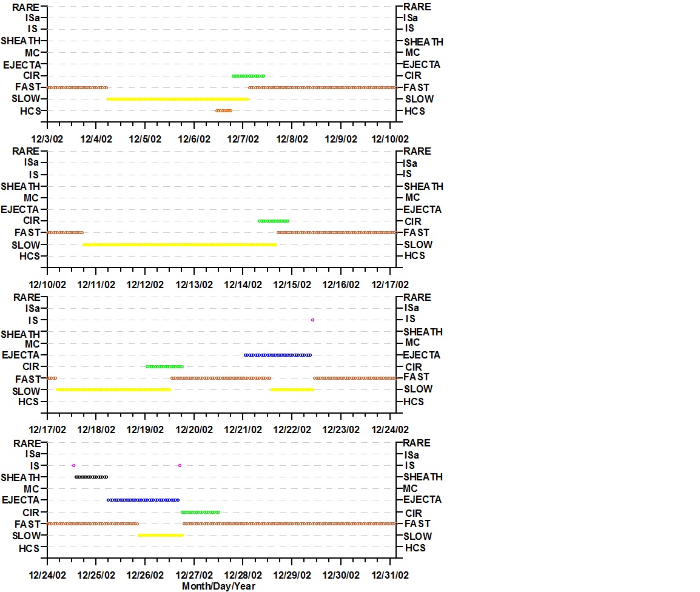The width and height of the screenshot is (700, 592).
Task: Click the blue EJECTA segment near 12/21/02
Action: click(x=278, y=355)
